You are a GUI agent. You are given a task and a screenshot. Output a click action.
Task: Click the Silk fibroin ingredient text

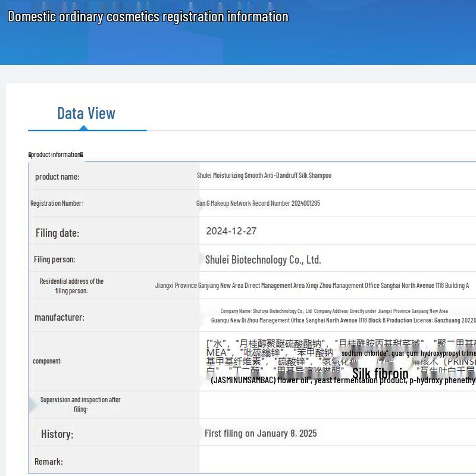coord(380,374)
